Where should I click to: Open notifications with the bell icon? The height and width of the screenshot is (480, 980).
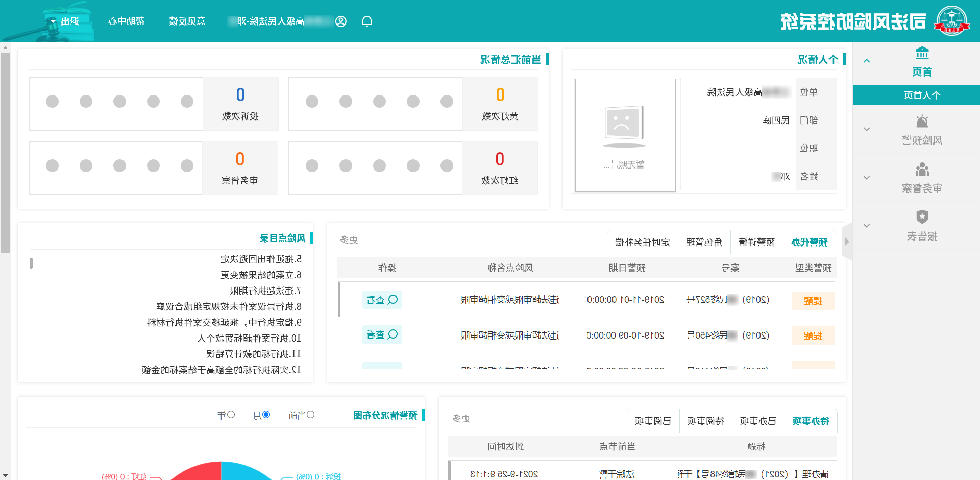pos(367,21)
